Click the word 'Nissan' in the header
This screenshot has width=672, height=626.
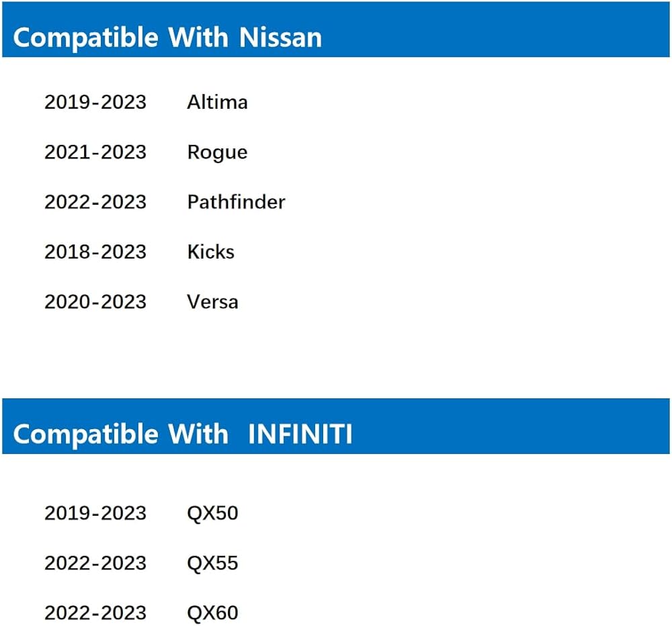click(x=281, y=38)
